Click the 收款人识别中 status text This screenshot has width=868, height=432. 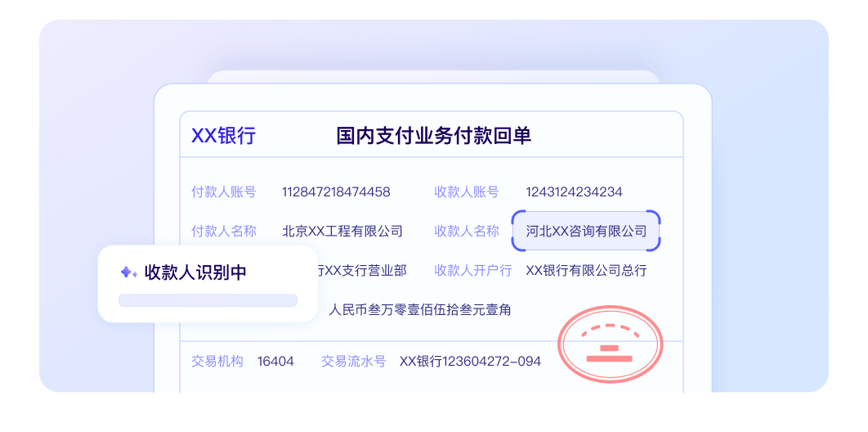pyautogui.click(x=195, y=272)
